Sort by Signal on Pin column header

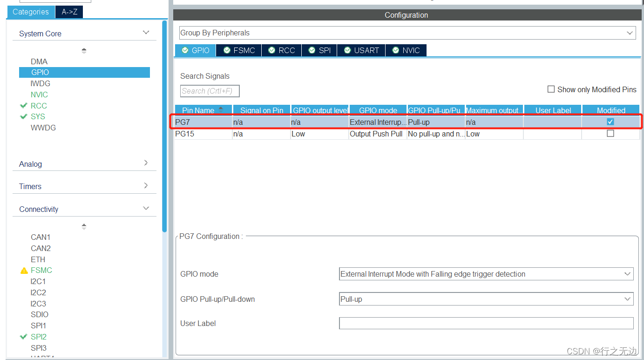[x=262, y=110]
